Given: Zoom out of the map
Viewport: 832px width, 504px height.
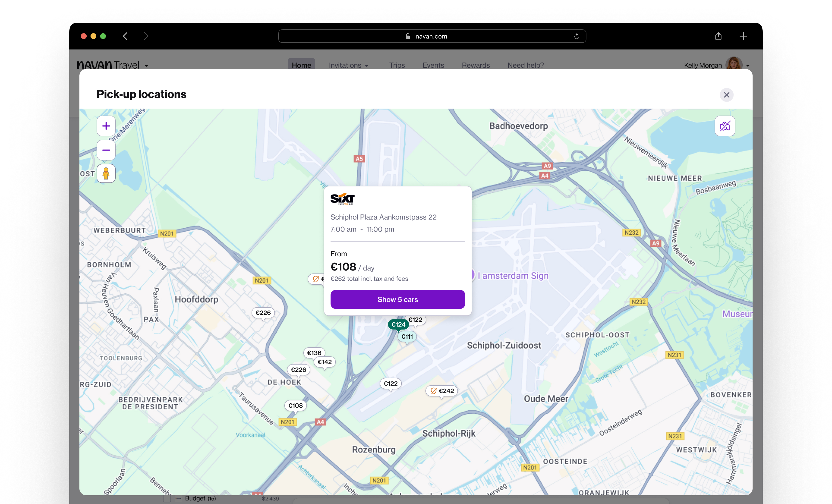Looking at the screenshot, I should pyautogui.click(x=106, y=150).
